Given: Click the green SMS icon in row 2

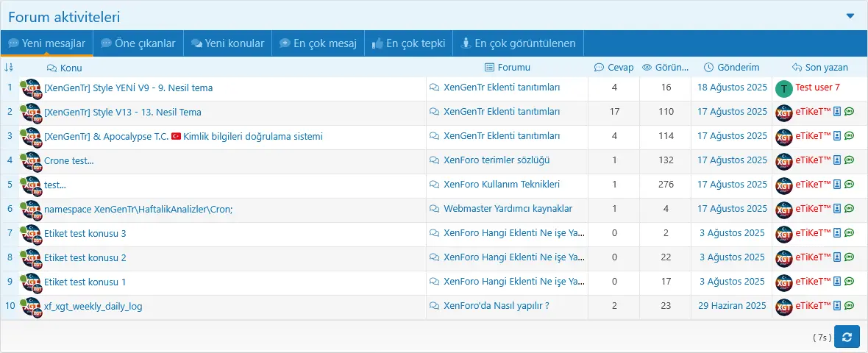Looking at the screenshot, I should coord(849,112).
